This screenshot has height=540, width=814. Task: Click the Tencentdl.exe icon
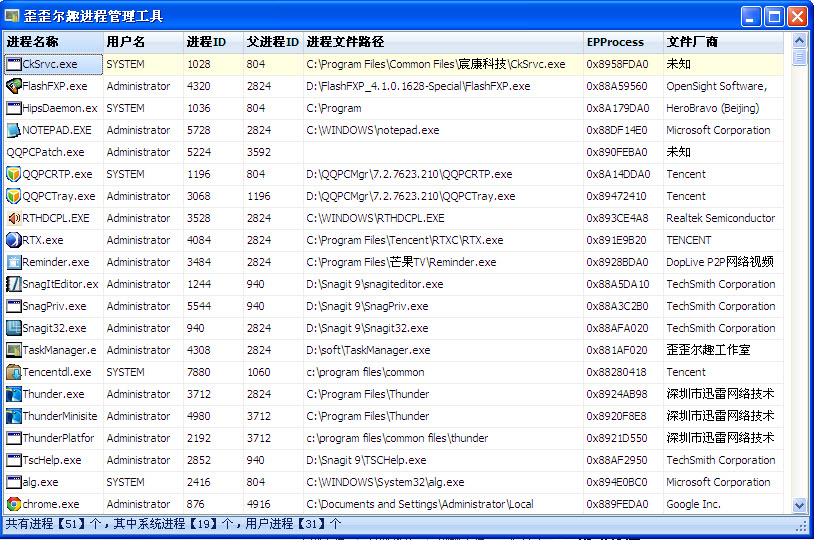point(13,372)
